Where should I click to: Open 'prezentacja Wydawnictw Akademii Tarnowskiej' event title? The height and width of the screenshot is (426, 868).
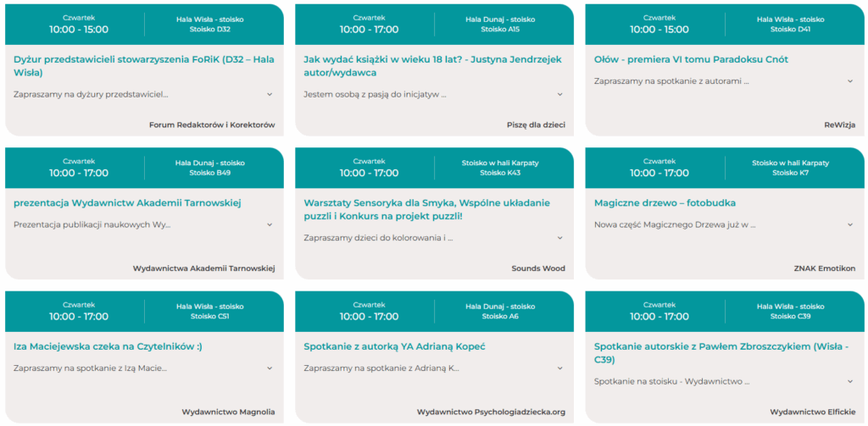(x=128, y=203)
